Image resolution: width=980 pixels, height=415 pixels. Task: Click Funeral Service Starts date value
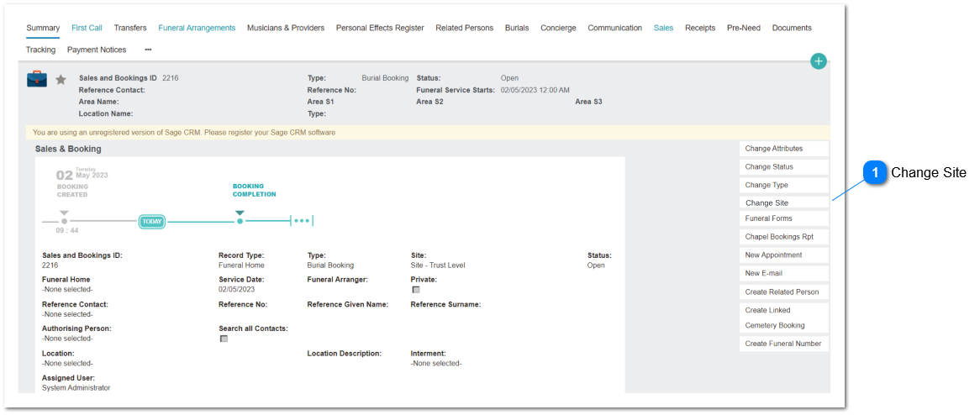[535, 90]
